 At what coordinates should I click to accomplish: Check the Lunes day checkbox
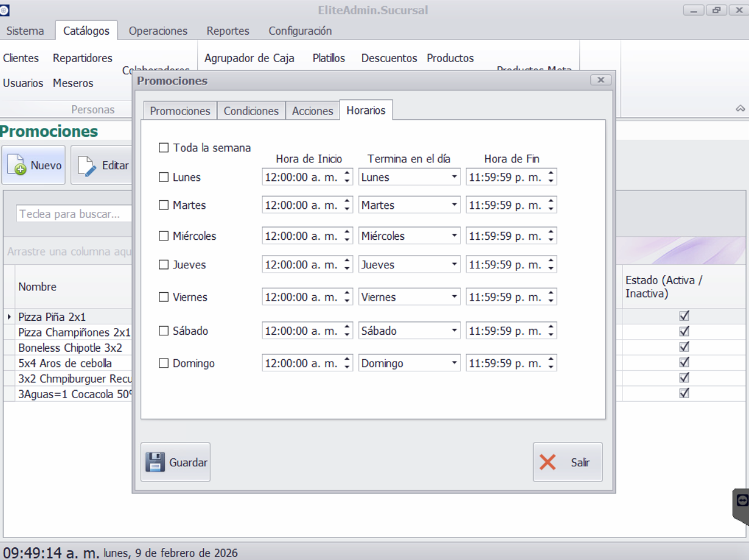coord(164,177)
